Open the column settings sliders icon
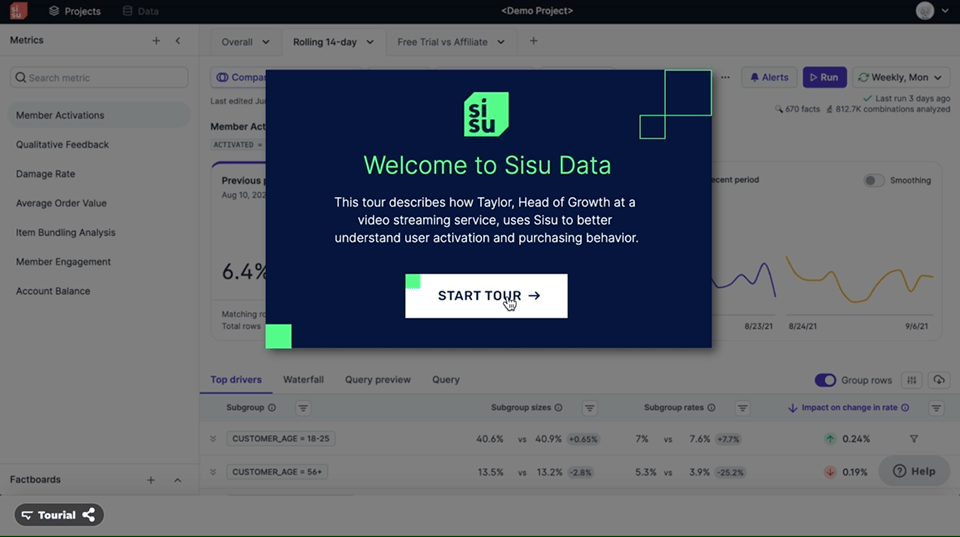This screenshot has width=960, height=537. click(x=912, y=380)
